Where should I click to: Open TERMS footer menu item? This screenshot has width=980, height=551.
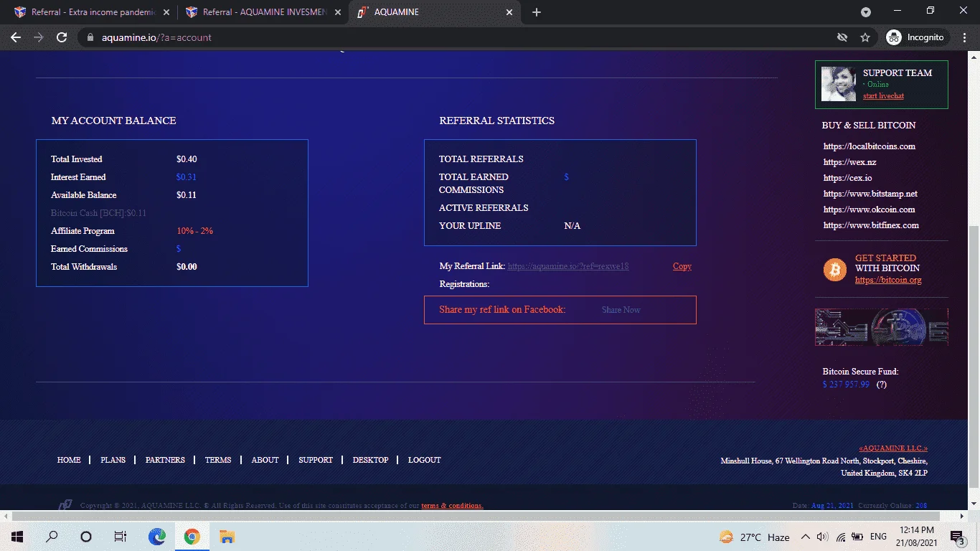click(218, 460)
